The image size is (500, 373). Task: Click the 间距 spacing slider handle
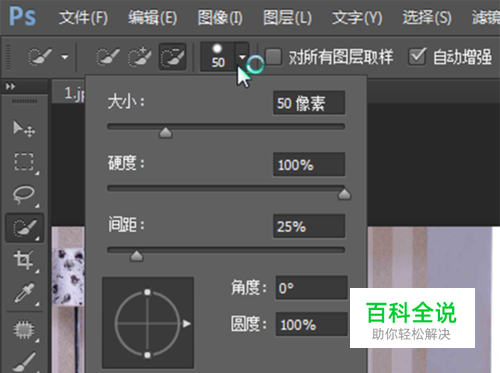coord(136,256)
